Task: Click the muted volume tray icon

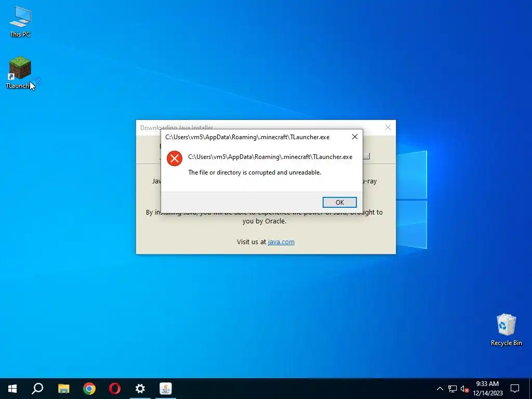Action: click(x=464, y=389)
